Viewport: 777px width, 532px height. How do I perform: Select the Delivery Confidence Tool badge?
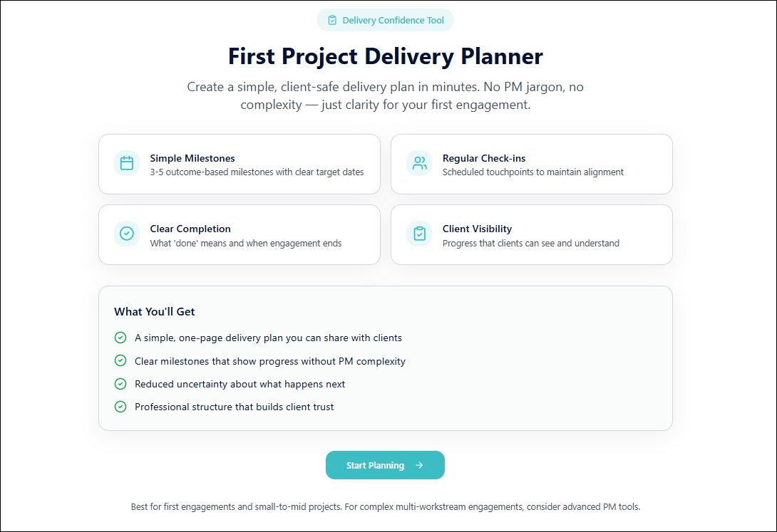point(385,20)
